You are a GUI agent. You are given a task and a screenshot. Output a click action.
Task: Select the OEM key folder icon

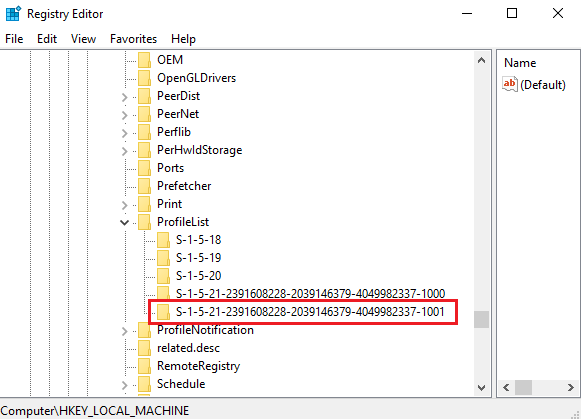pyautogui.click(x=144, y=60)
